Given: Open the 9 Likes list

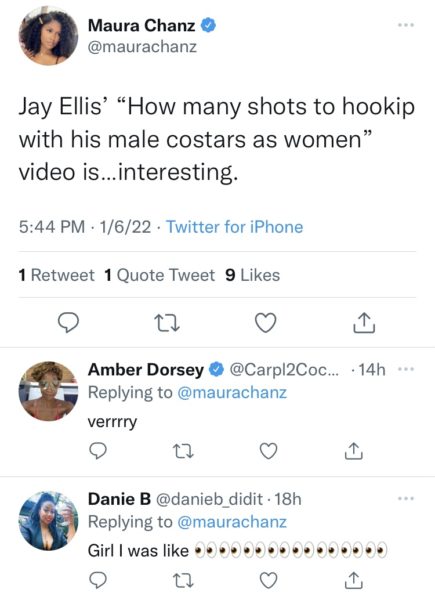Looking at the screenshot, I should [253, 275].
